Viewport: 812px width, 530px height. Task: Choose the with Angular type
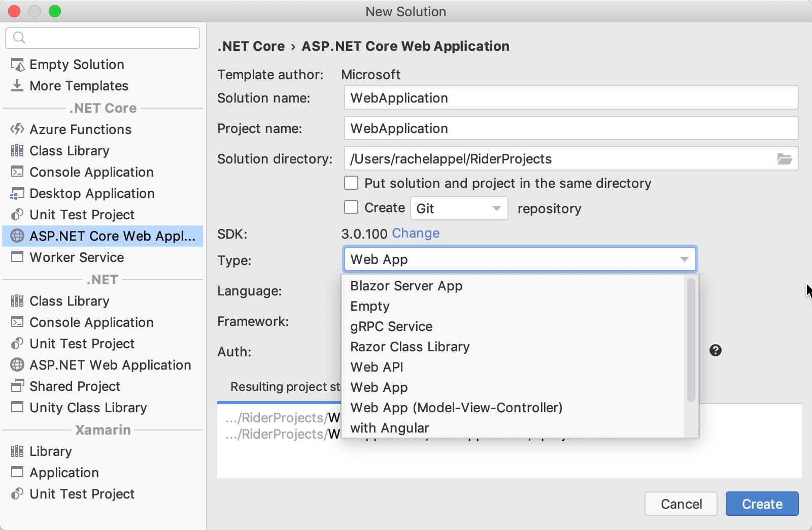click(513, 428)
